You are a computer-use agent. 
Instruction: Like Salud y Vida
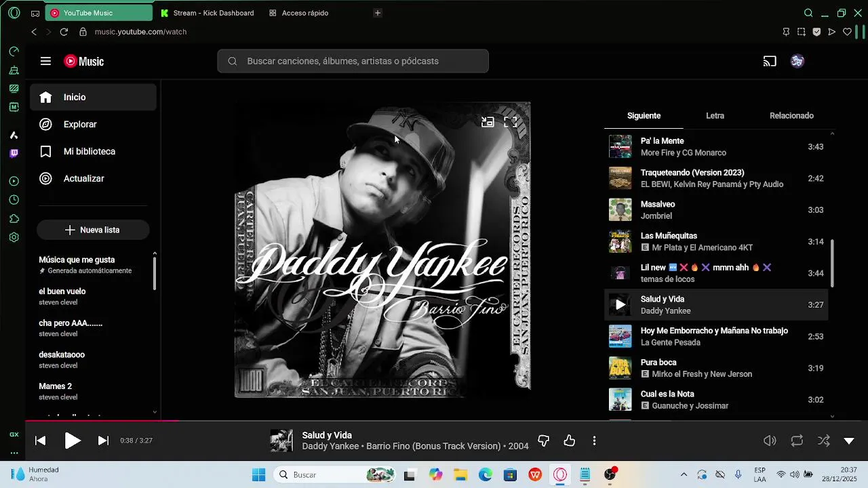click(x=570, y=441)
